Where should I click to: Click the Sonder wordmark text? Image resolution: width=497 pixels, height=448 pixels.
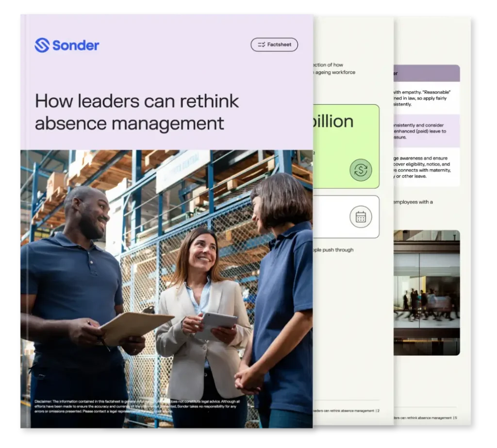(76, 46)
